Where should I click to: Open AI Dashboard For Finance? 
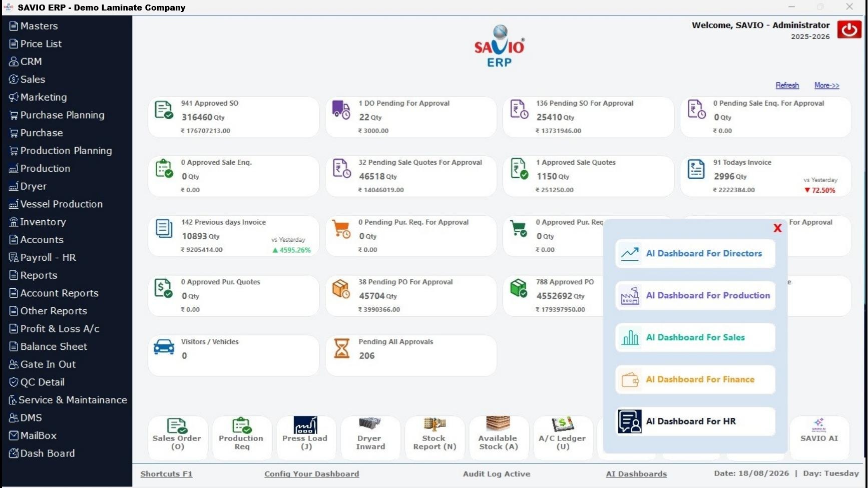(x=695, y=380)
